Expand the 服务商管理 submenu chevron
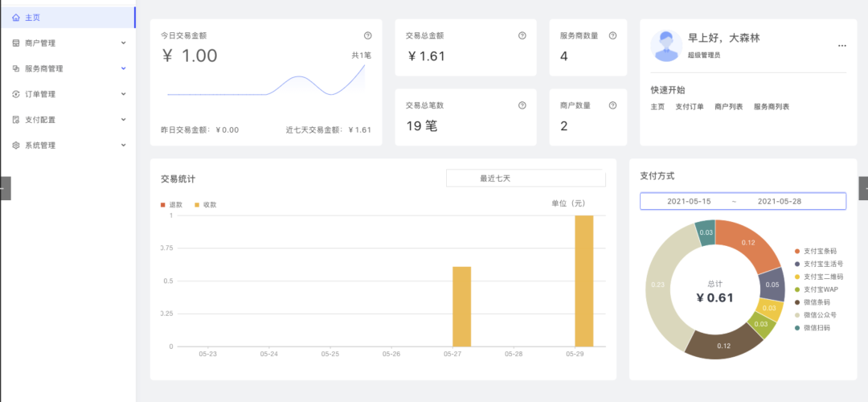The width and height of the screenshot is (868, 402). (x=123, y=68)
